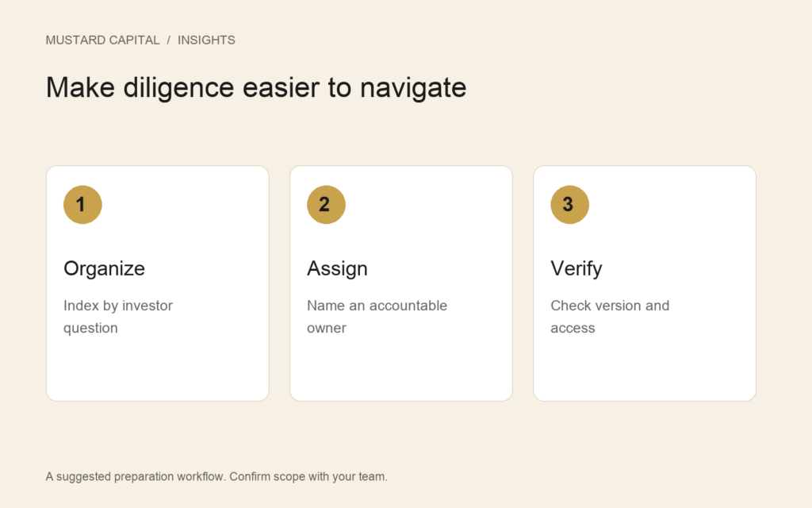Select the Assign card title
Image resolution: width=812 pixels, height=508 pixels.
pos(337,268)
